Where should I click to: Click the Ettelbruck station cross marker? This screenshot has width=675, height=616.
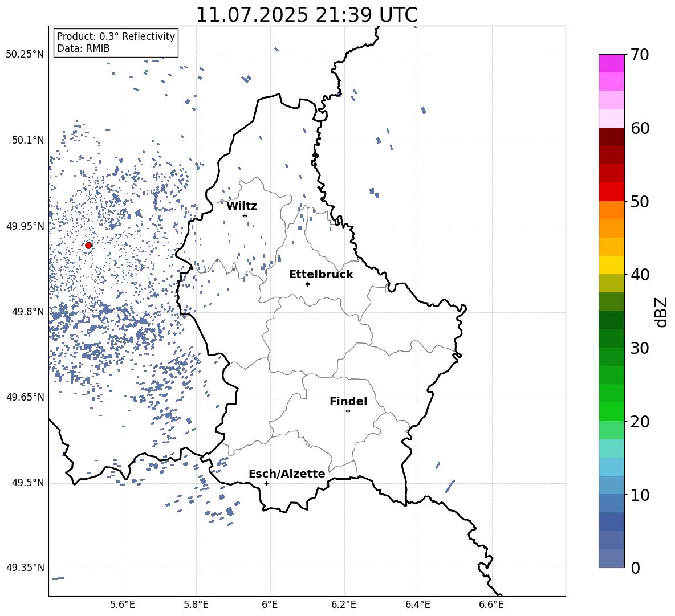click(x=307, y=284)
